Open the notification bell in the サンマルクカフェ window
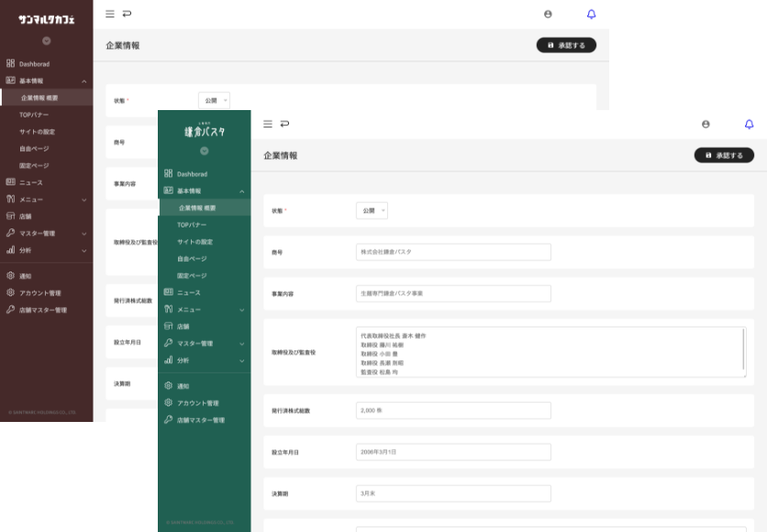This screenshot has height=532, width=767. [x=592, y=14]
